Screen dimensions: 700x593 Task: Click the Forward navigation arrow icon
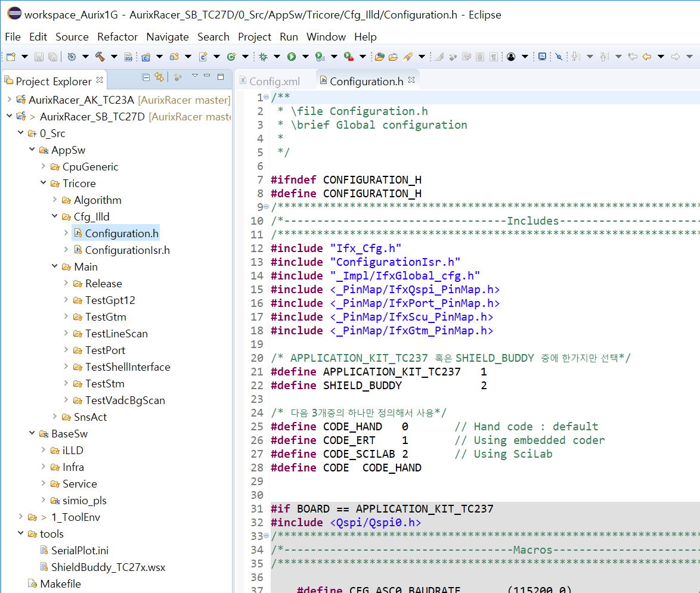point(676,57)
